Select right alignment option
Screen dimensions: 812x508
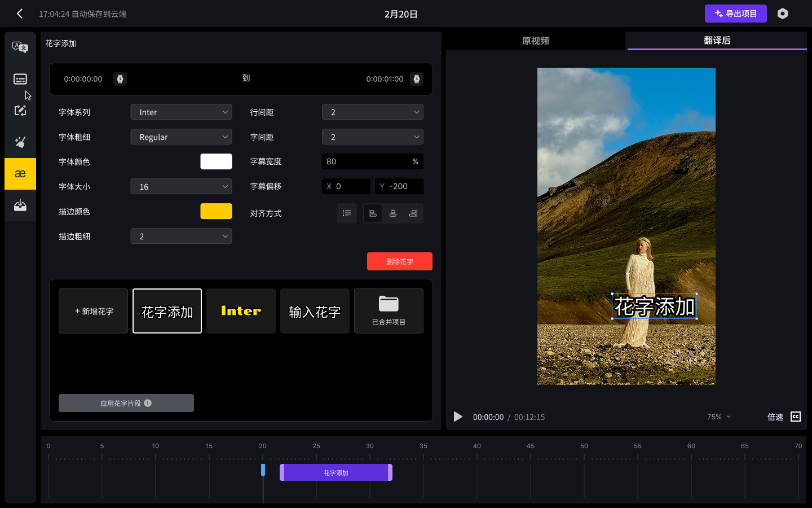(413, 213)
